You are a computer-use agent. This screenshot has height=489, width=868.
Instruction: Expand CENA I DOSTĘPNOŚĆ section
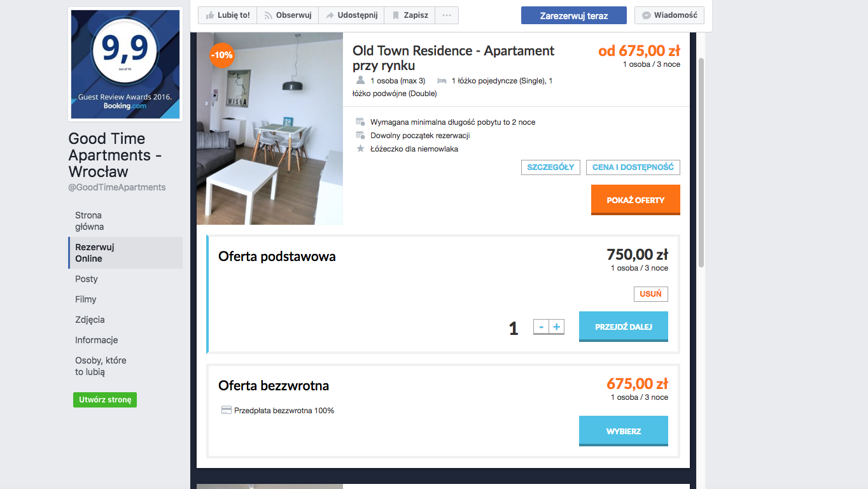(633, 167)
